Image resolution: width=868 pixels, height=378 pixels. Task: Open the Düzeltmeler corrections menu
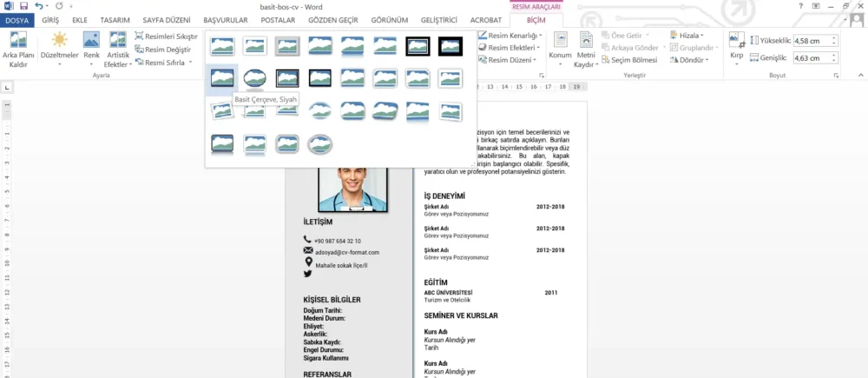point(59,50)
